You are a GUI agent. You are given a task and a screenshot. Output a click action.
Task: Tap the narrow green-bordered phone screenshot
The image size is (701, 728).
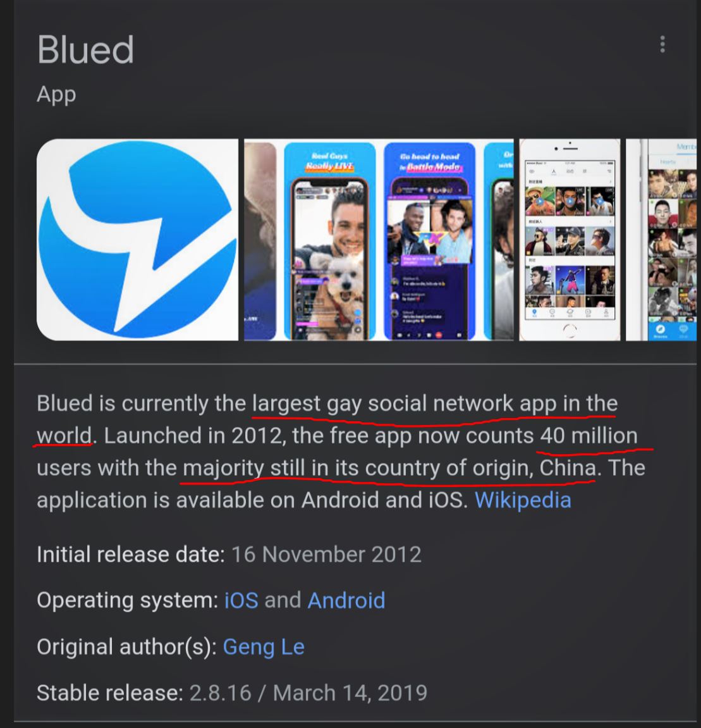click(x=499, y=240)
